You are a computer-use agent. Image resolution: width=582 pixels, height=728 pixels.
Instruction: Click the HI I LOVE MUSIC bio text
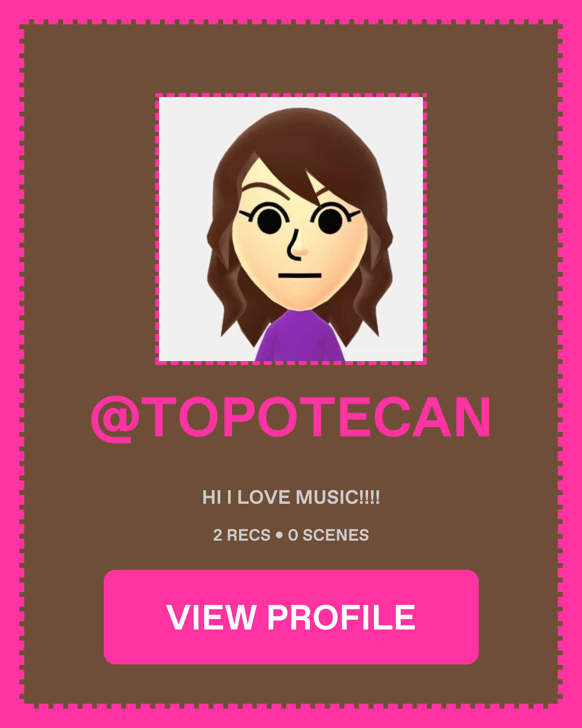[291, 497]
